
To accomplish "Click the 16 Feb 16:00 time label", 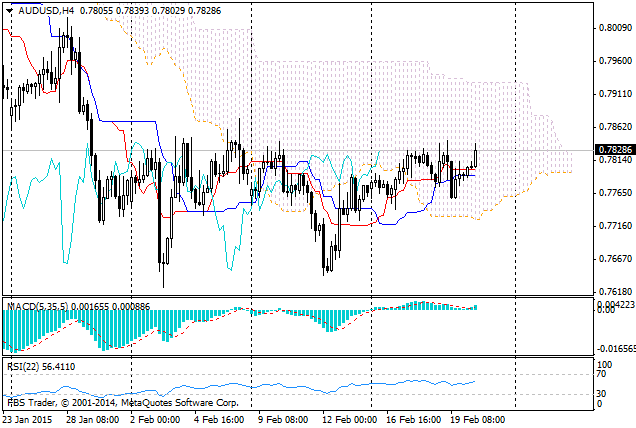I will click(413, 419).
